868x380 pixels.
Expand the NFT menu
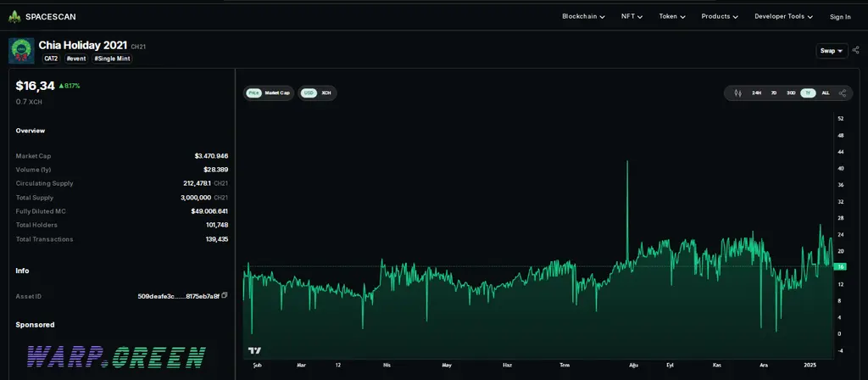[x=632, y=17]
